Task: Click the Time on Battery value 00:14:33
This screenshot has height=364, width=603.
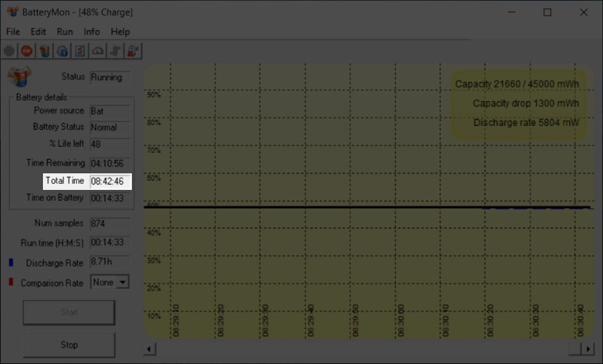Action: [x=109, y=198]
